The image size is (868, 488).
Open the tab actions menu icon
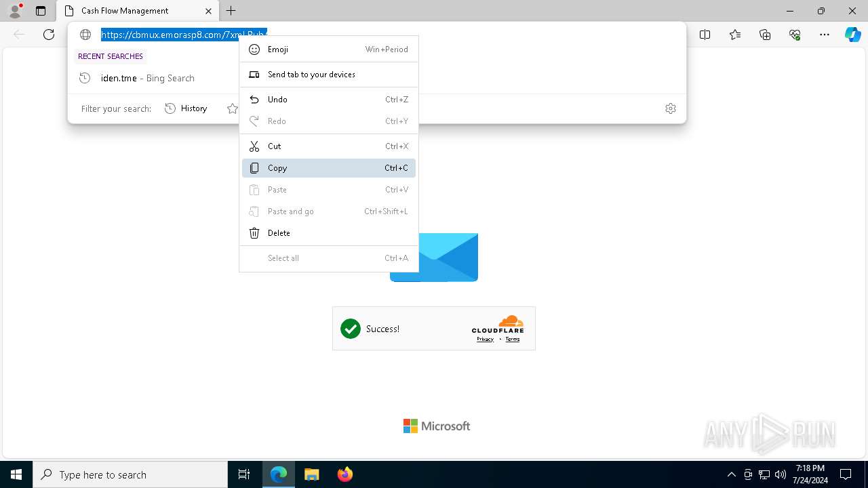coord(41,11)
